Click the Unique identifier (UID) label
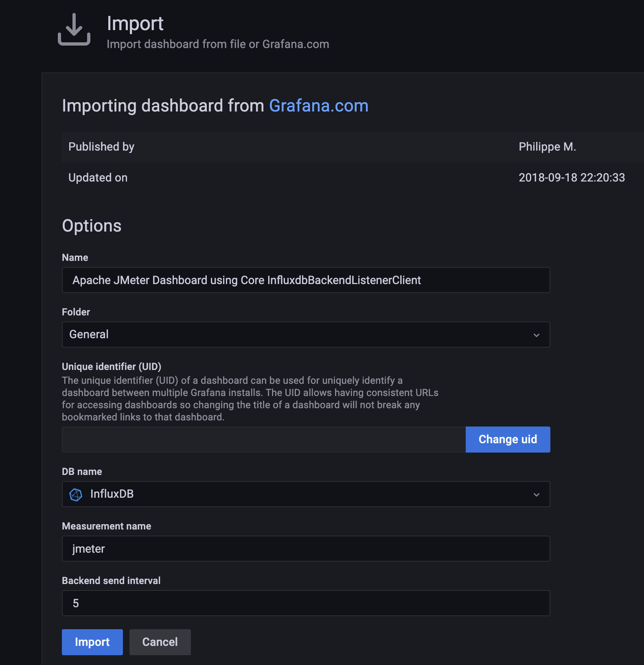The image size is (644, 665). click(112, 367)
